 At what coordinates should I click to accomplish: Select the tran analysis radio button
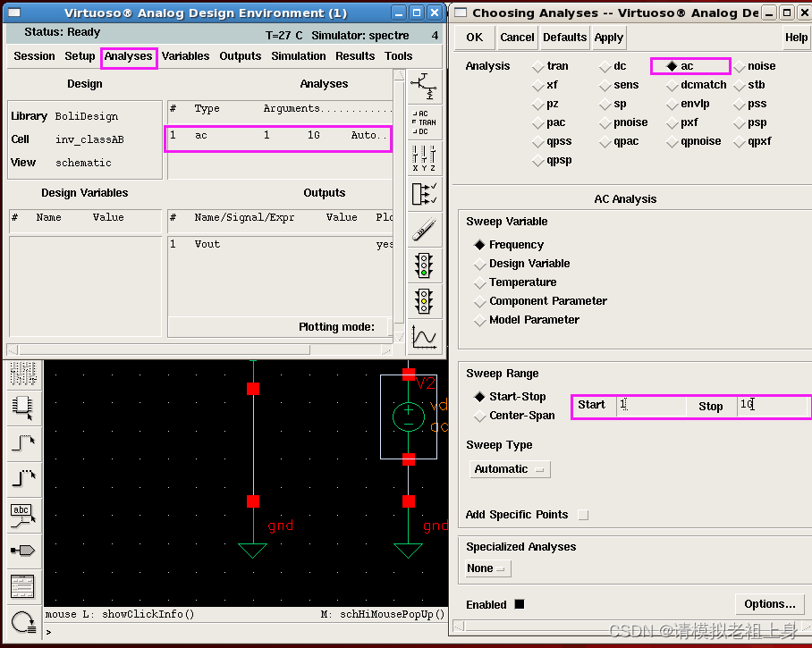pyautogui.click(x=538, y=66)
